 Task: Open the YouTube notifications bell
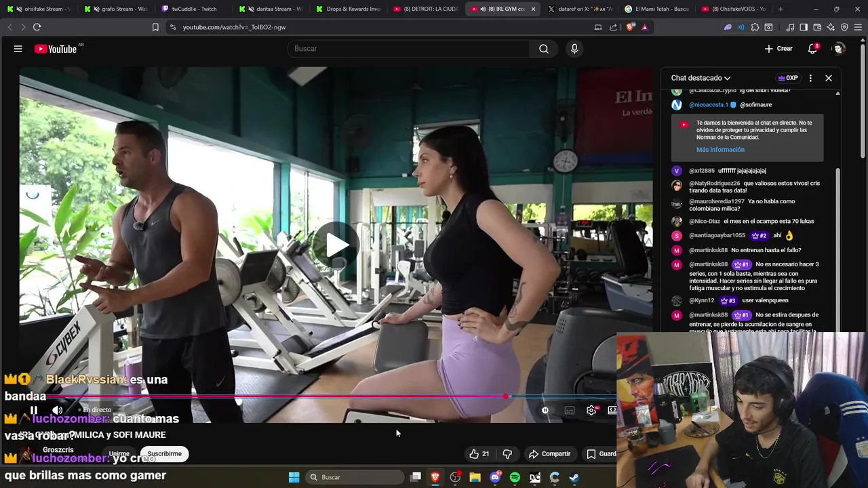[812, 49]
